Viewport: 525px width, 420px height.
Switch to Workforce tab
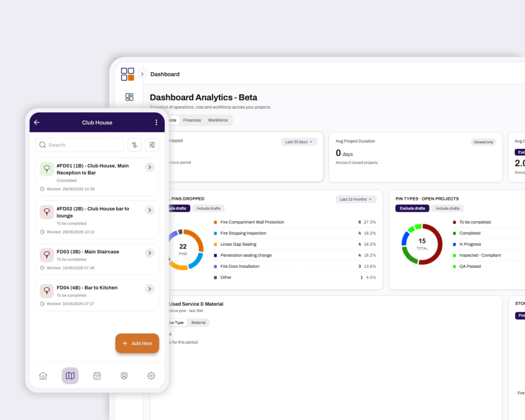click(218, 120)
